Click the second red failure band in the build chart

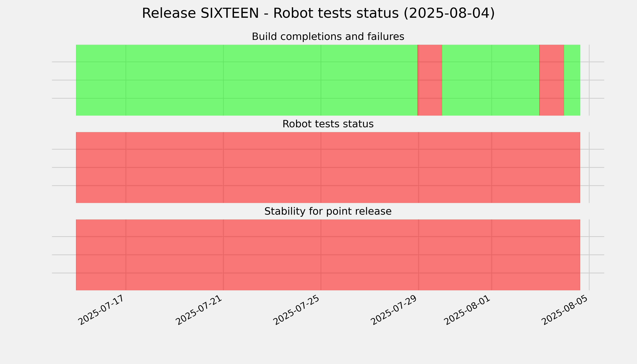[x=551, y=80]
